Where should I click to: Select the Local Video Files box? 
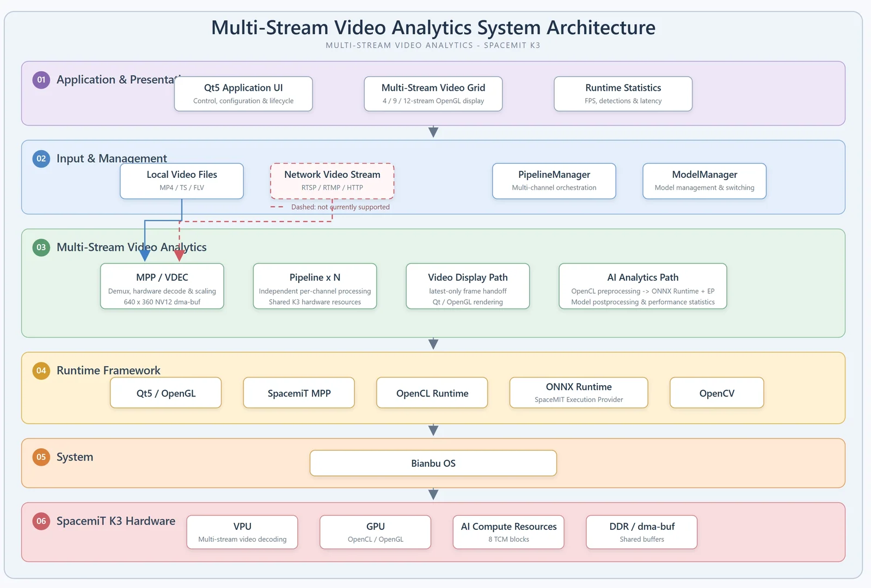click(182, 181)
